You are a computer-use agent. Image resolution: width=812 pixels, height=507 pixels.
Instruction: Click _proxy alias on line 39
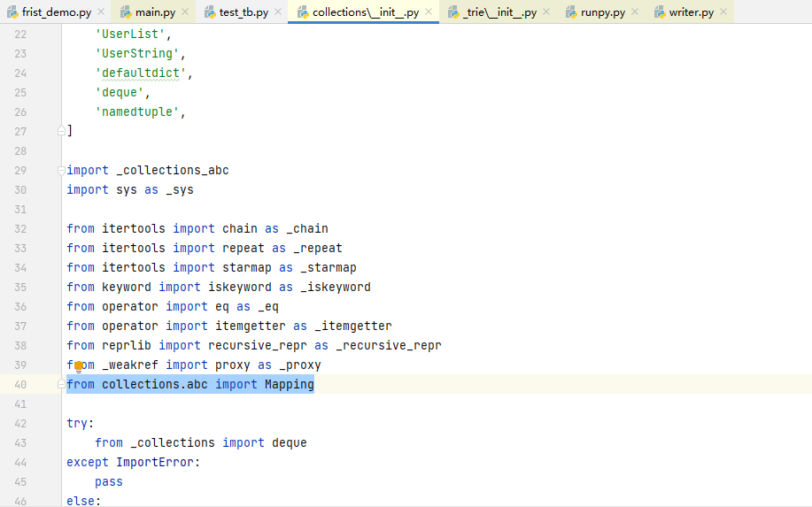point(300,365)
